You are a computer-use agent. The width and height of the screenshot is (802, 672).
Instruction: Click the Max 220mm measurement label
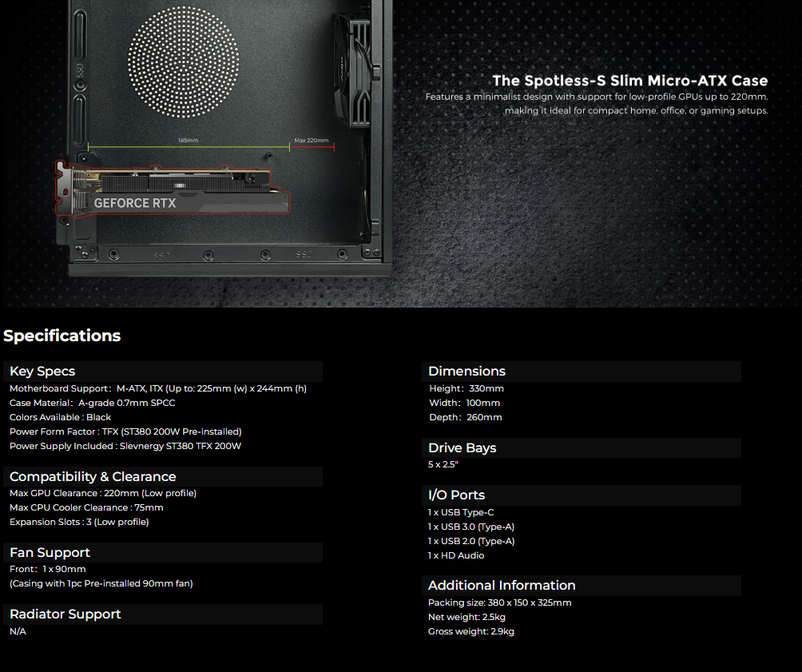[311, 141]
